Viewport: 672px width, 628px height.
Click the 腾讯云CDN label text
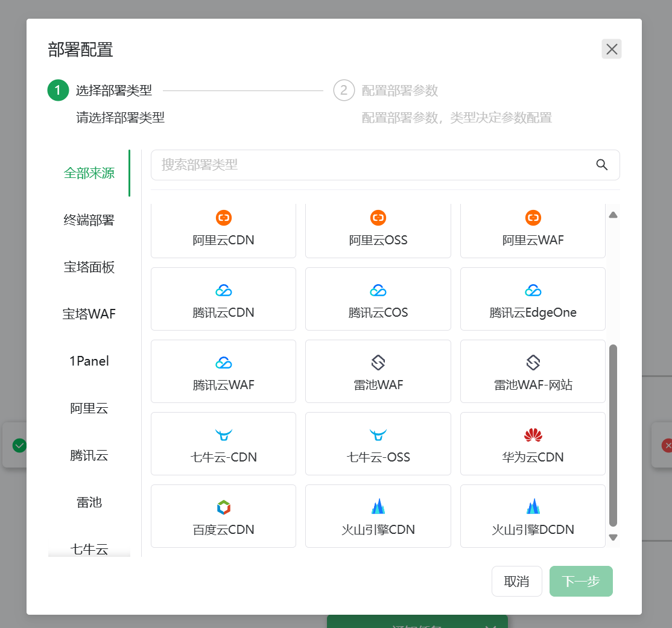coord(223,312)
